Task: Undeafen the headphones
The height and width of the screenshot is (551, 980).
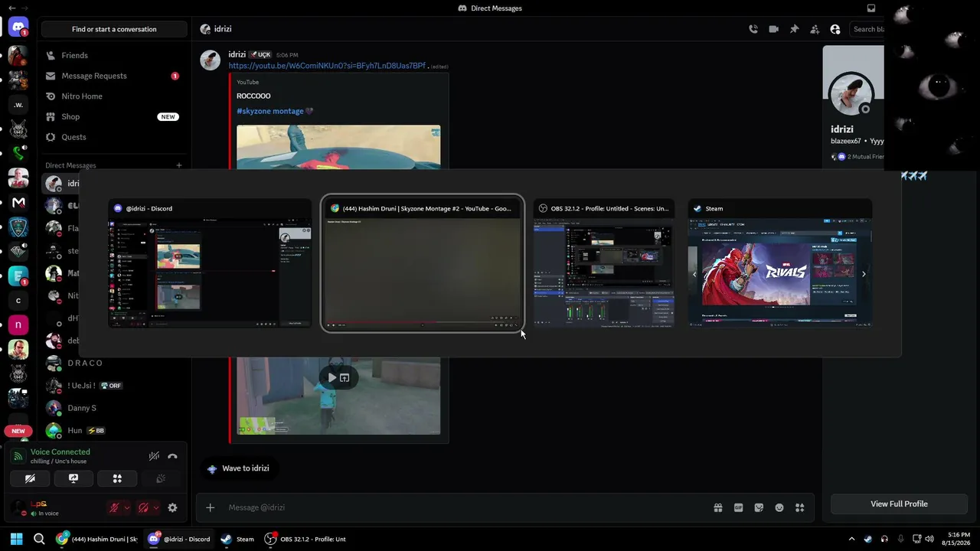Action: (x=143, y=507)
